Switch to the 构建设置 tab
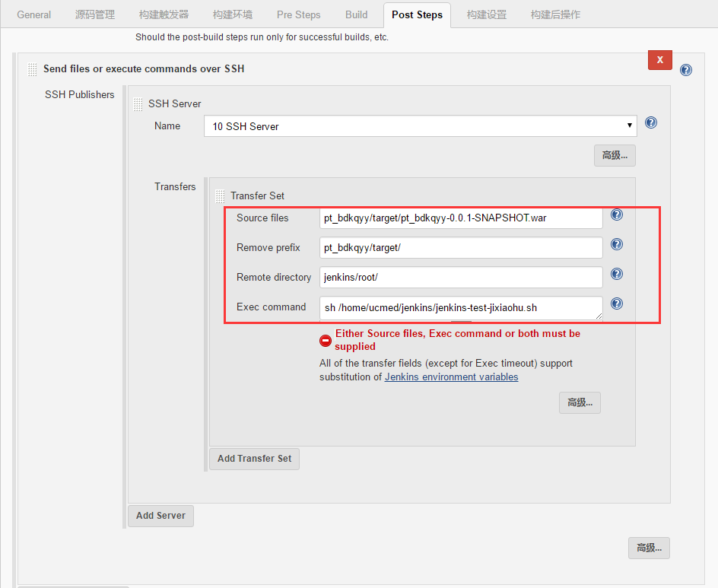The height and width of the screenshot is (588, 718). pyautogui.click(x=487, y=14)
